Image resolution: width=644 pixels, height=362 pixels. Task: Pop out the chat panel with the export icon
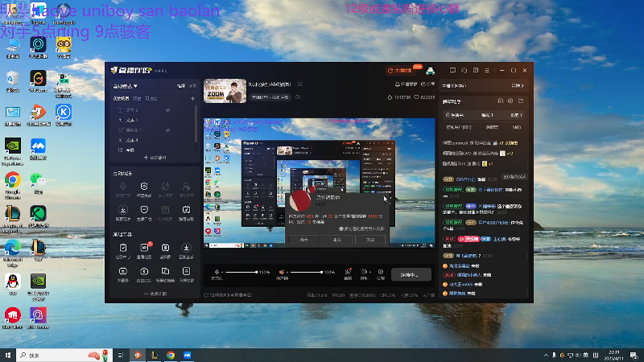click(x=521, y=101)
